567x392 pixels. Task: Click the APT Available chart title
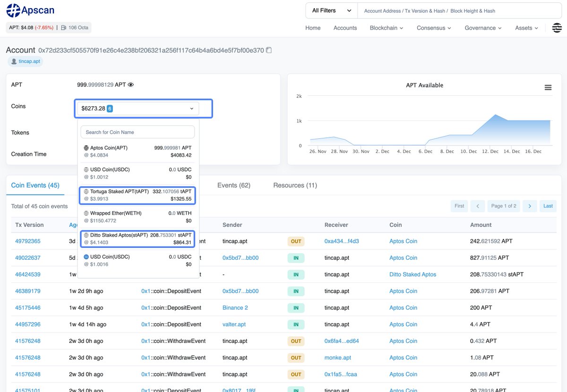click(425, 85)
